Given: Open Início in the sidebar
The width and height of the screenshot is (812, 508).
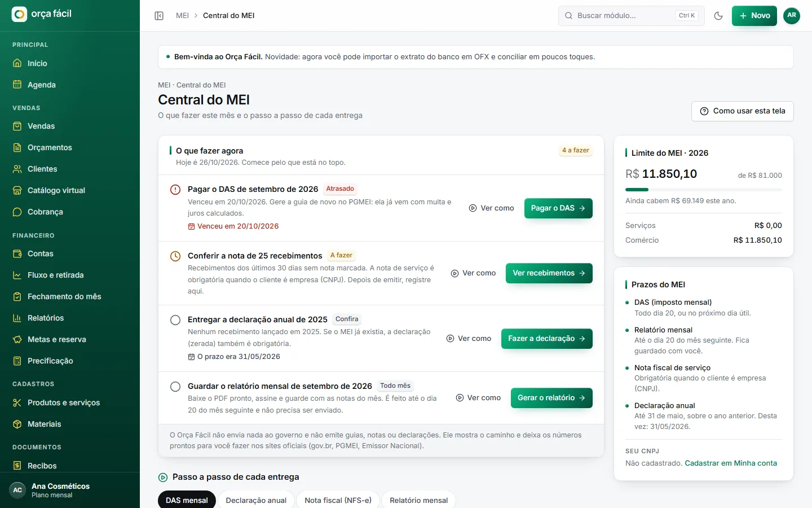Looking at the screenshot, I should [x=70, y=63].
